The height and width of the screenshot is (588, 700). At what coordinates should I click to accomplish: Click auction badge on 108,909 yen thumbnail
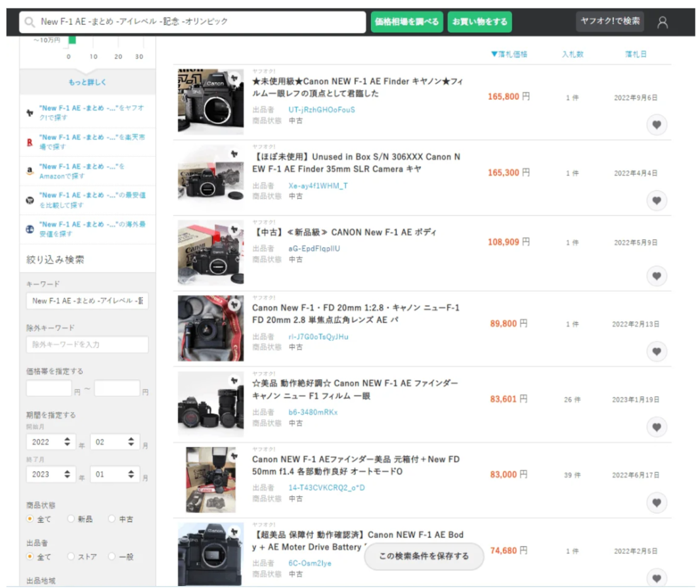[234, 229]
